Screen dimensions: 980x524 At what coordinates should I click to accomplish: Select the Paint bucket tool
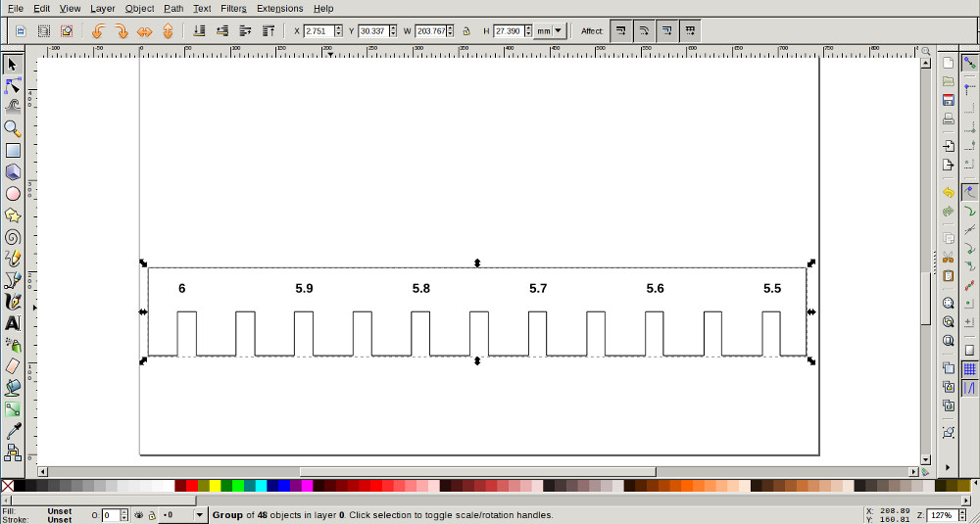(x=13, y=388)
